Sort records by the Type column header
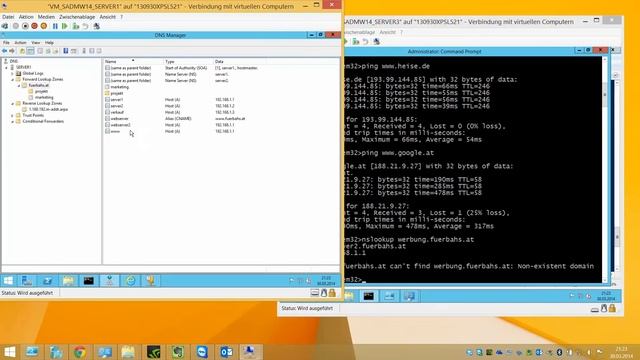640x360 pixels. point(188,61)
